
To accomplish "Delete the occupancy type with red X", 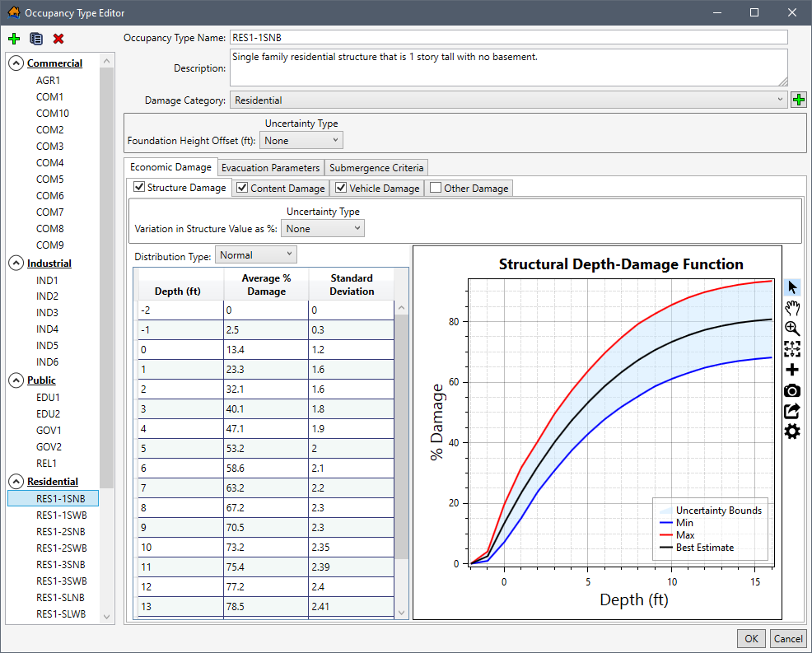I will (57, 38).
